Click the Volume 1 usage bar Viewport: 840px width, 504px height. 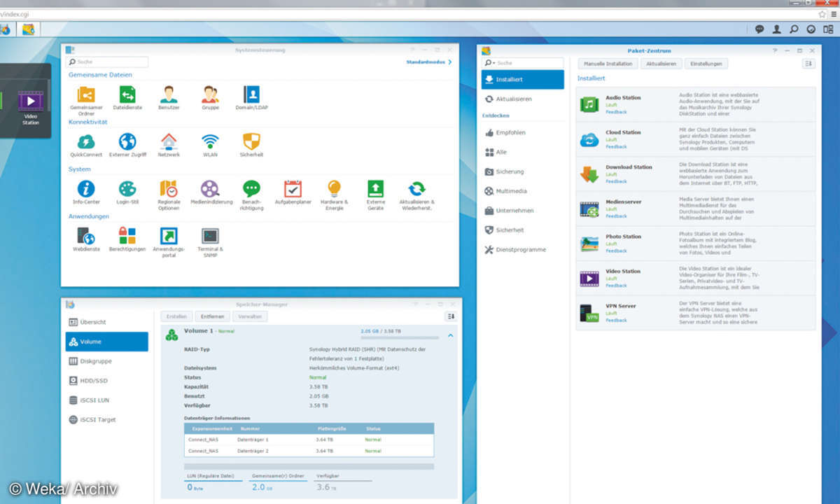coord(400,337)
